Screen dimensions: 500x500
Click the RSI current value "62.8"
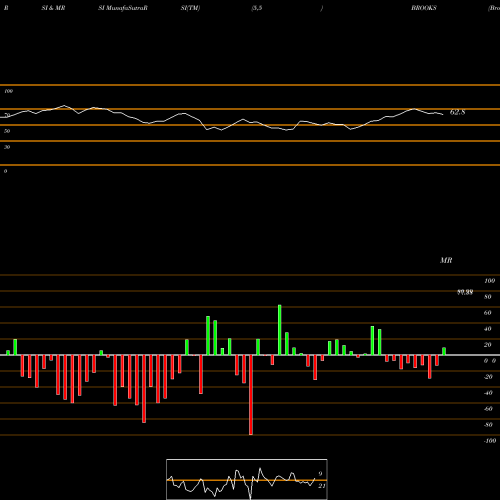pos(457,112)
